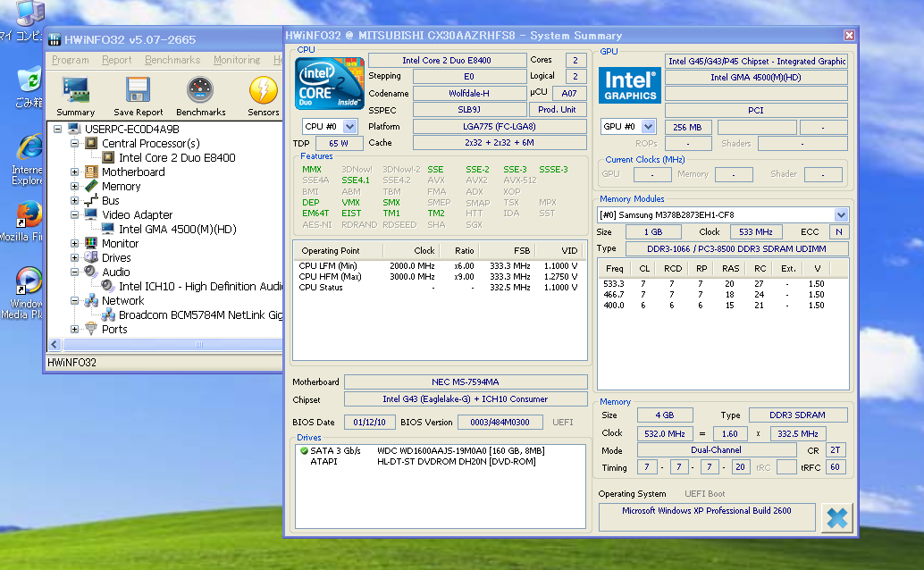Open the CPU #0 selector dropdown
Image resolution: width=924 pixels, height=570 pixels.
[349, 127]
